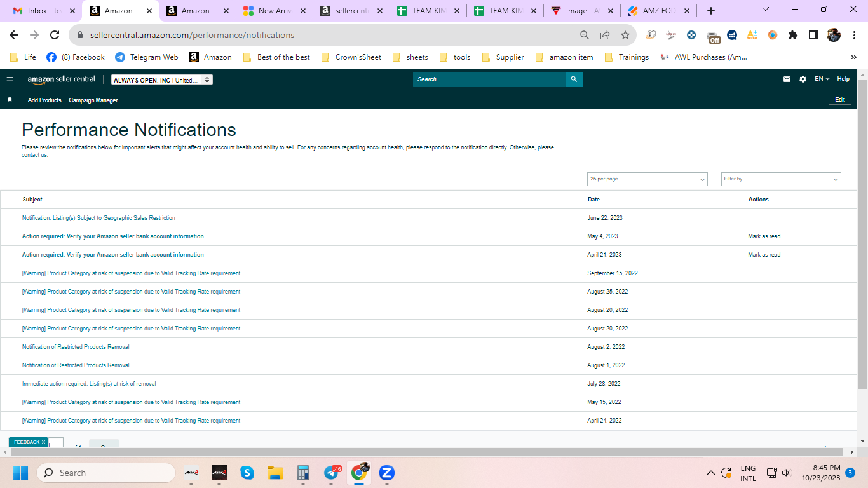This screenshot has width=868, height=488.
Task: Click the Windows taskbar Search box
Action: coord(105,473)
